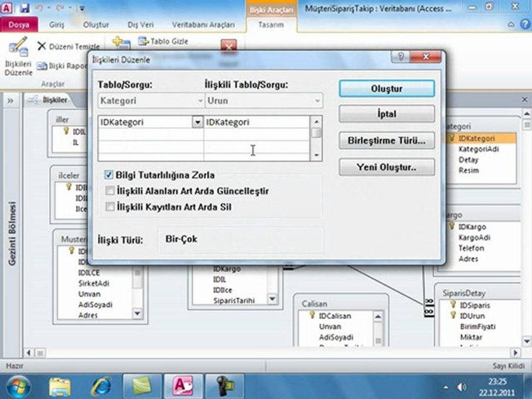The width and height of the screenshot is (532, 399).
Task: Click down arrow of Siparis table list
Action: pyautogui.click(x=272, y=299)
